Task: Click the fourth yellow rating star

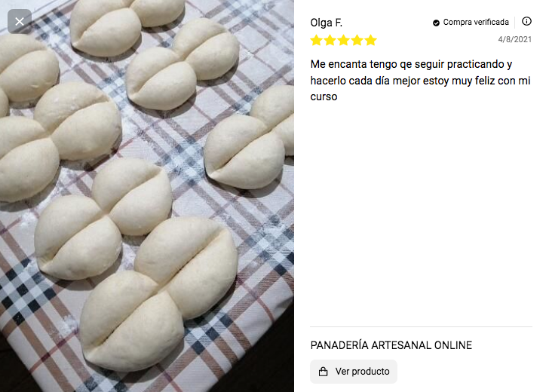Action: (357, 41)
